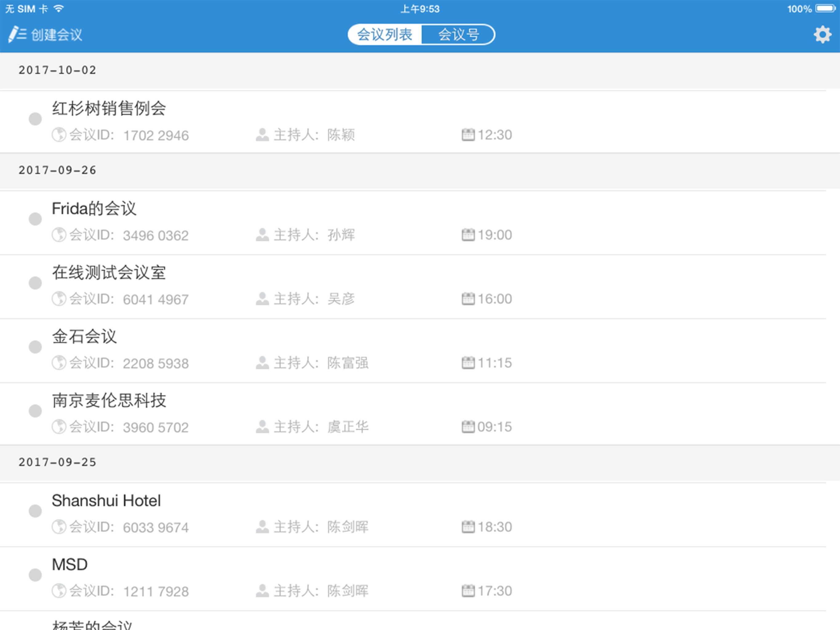Open the 红杉树销售例会 meeting title
840x630 pixels.
click(x=109, y=108)
